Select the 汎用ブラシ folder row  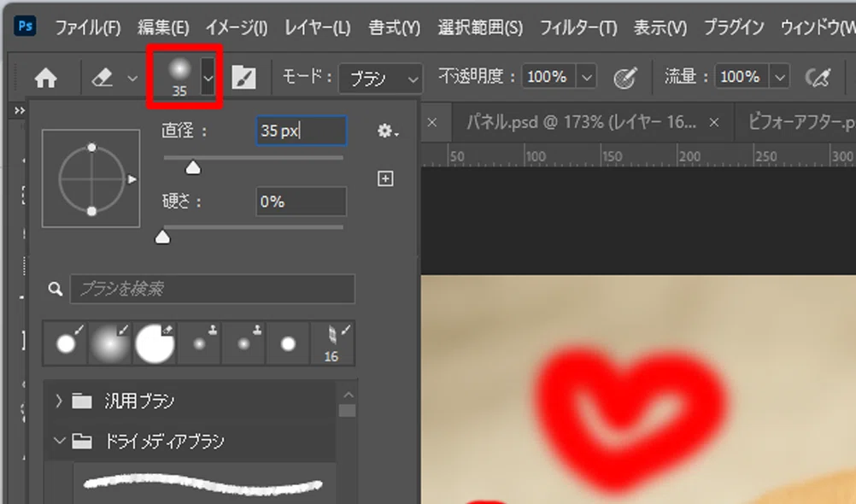[190, 401]
